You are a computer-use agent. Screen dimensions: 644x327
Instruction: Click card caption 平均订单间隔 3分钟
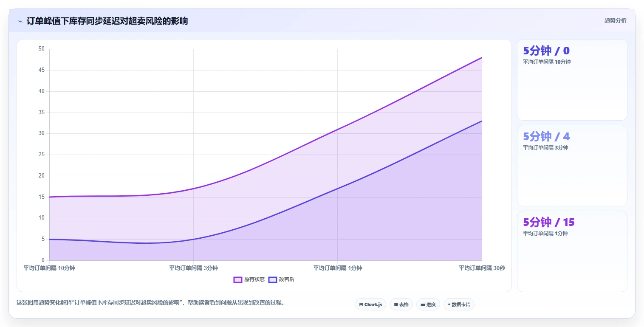545,148
